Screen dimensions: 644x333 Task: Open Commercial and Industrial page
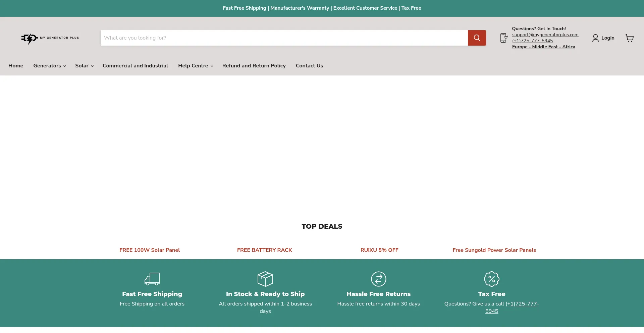tap(135, 66)
